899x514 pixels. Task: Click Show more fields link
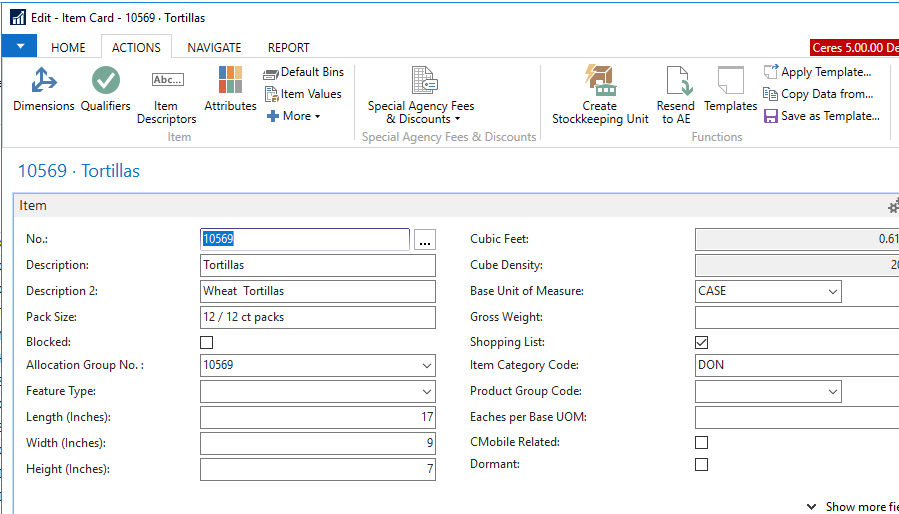pyautogui.click(x=853, y=507)
